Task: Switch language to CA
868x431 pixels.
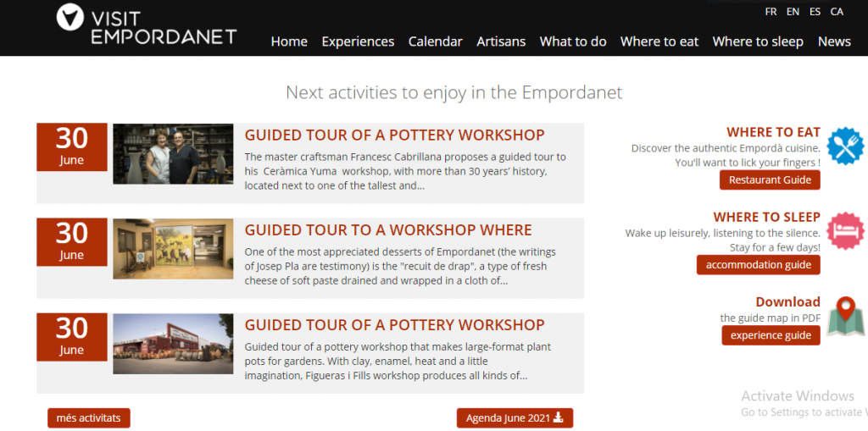Action: [x=837, y=12]
